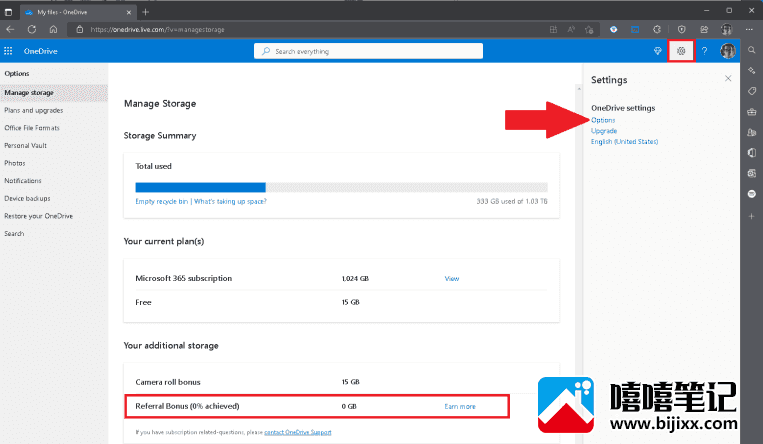Open the OneDrive app launcher grid
The width and height of the screenshot is (763, 444).
coord(8,51)
